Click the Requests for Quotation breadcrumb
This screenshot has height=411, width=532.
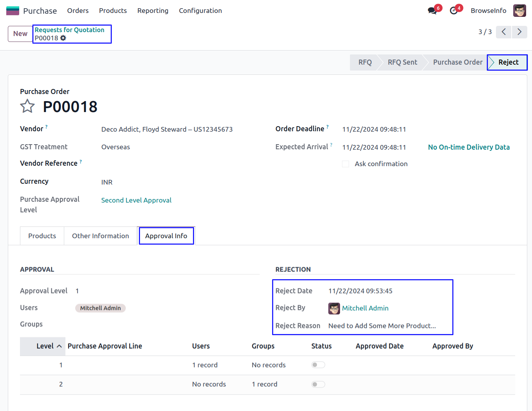point(69,30)
